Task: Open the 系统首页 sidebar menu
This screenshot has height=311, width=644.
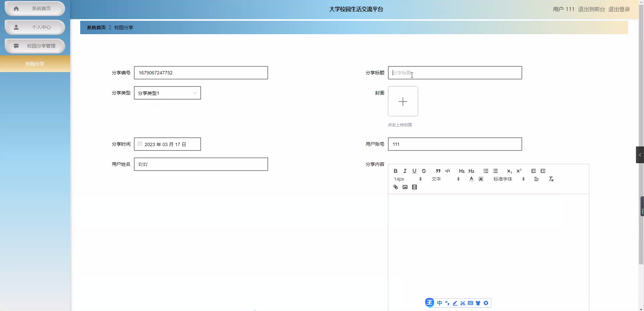Action: [x=35, y=8]
